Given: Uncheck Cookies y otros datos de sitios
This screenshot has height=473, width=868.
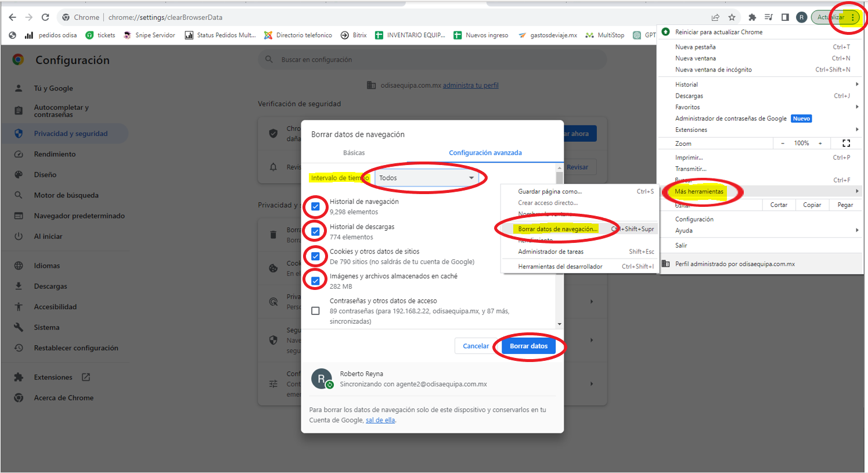Looking at the screenshot, I should (315, 256).
